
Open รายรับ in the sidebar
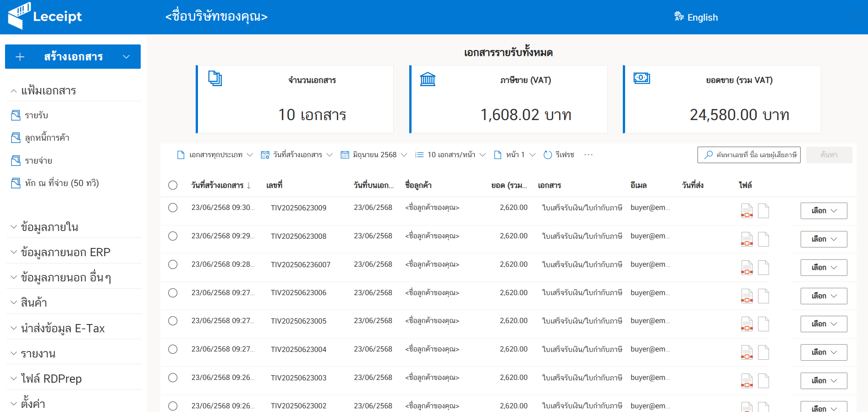click(x=36, y=115)
